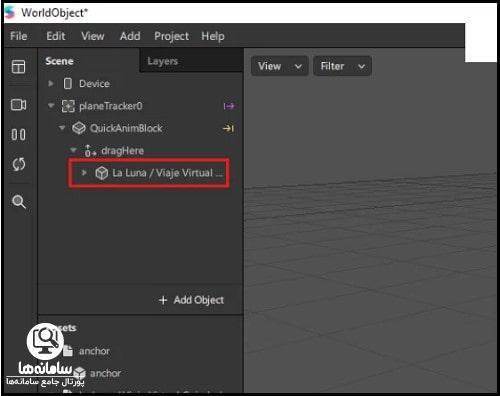Click the magnifier search icon in sidebar
Viewport: 500px width, 396px height.
point(19,201)
